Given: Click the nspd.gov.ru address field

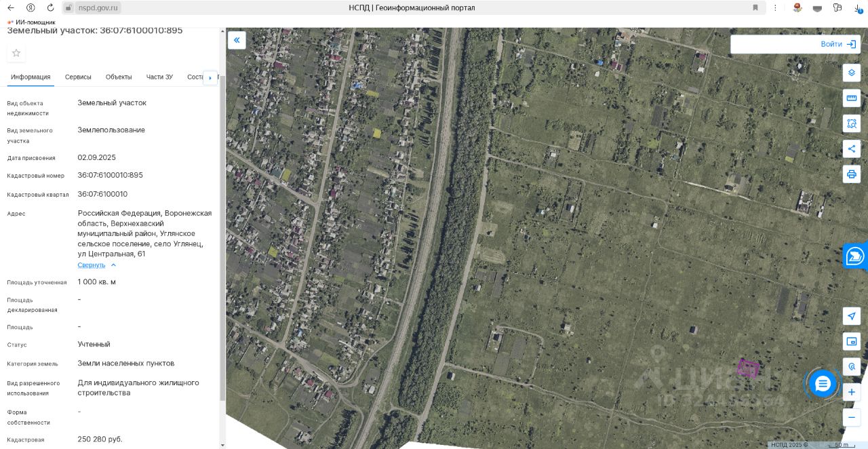Looking at the screenshot, I should [98, 7].
